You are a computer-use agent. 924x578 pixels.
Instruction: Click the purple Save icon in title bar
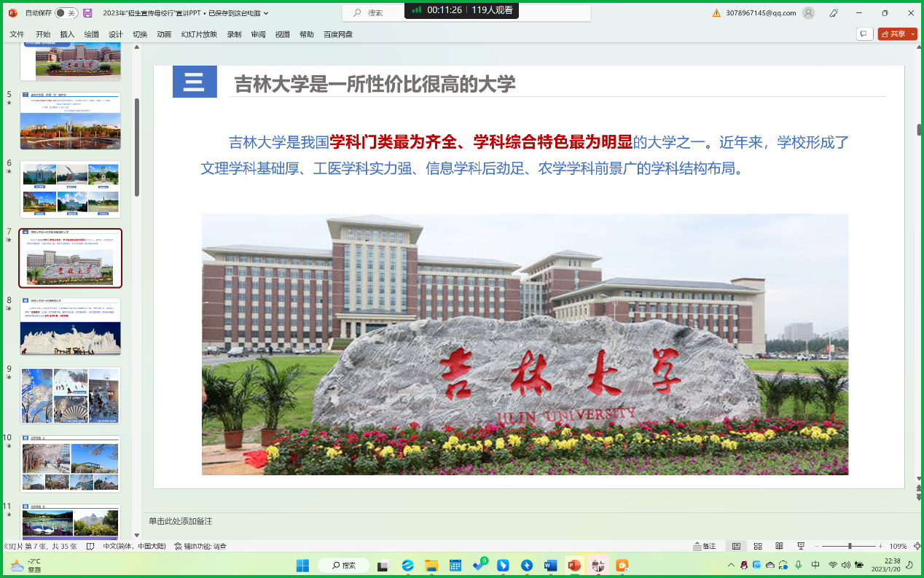87,13
